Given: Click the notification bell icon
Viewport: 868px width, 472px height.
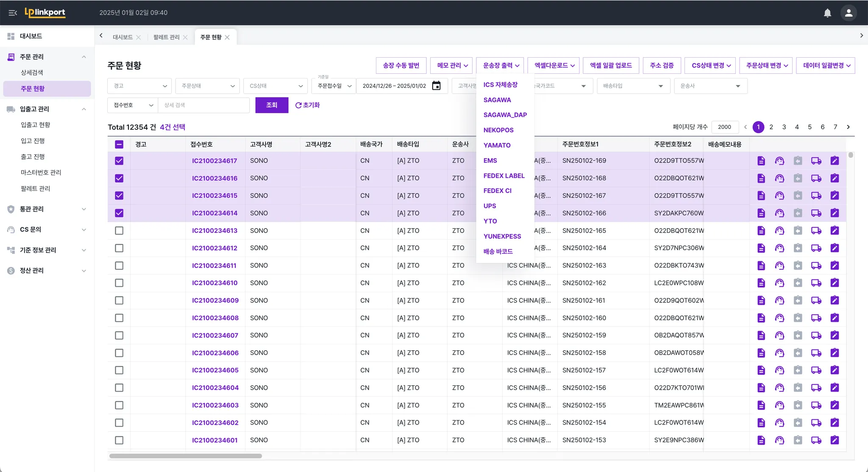Looking at the screenshot, I should [x=827, y=13].
